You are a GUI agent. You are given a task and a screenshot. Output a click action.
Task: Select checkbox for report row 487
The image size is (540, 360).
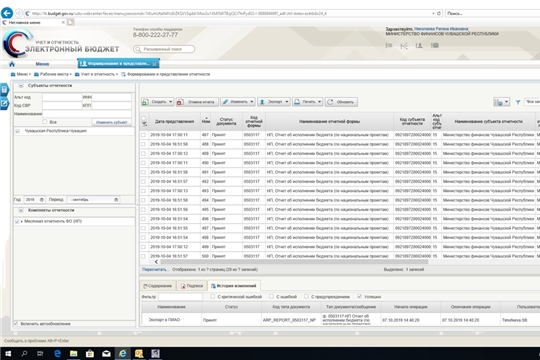(144, 135)
